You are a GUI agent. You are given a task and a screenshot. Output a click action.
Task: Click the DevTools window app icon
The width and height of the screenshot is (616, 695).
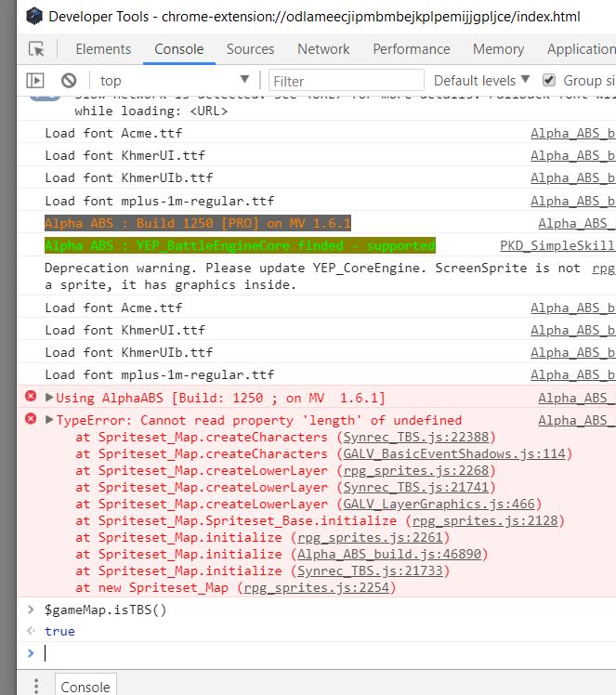coord(34,17)
